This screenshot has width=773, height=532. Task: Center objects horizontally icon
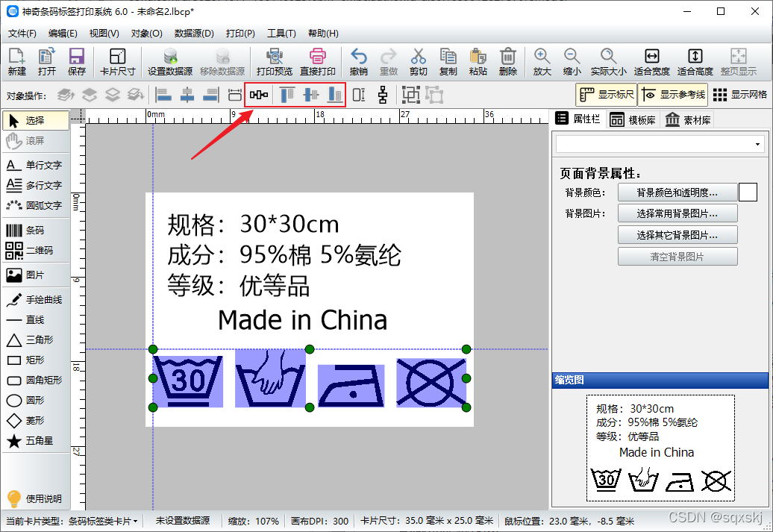(x=187, y=95)
